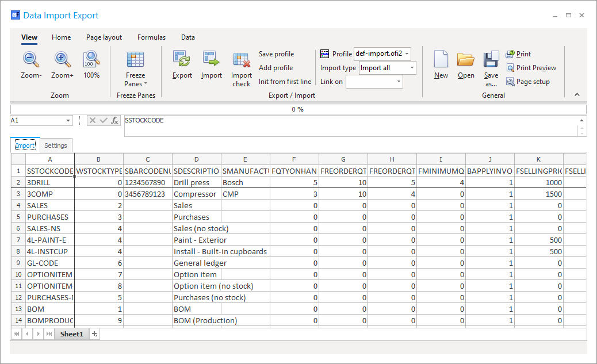Click Init from first line

pos(285,82)
